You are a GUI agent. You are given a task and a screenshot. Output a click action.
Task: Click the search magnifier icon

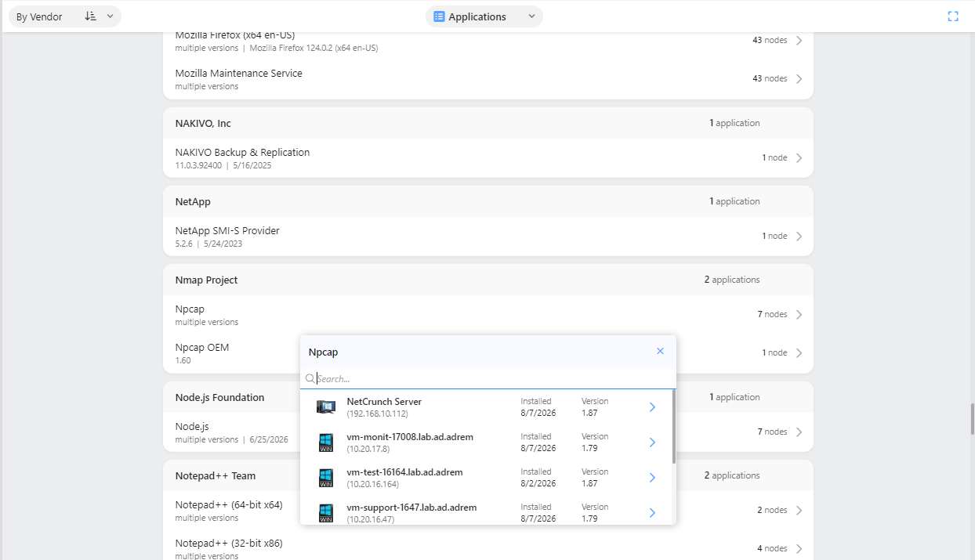pyautogui.click(x=310, y=379)
